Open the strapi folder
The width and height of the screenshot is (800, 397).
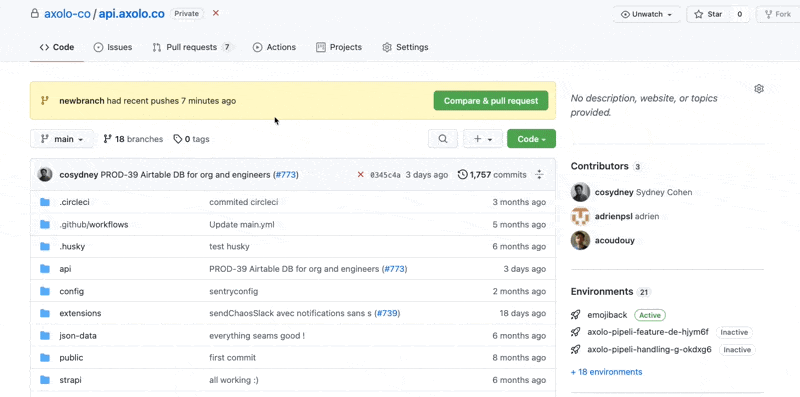(x=70, y=380)
